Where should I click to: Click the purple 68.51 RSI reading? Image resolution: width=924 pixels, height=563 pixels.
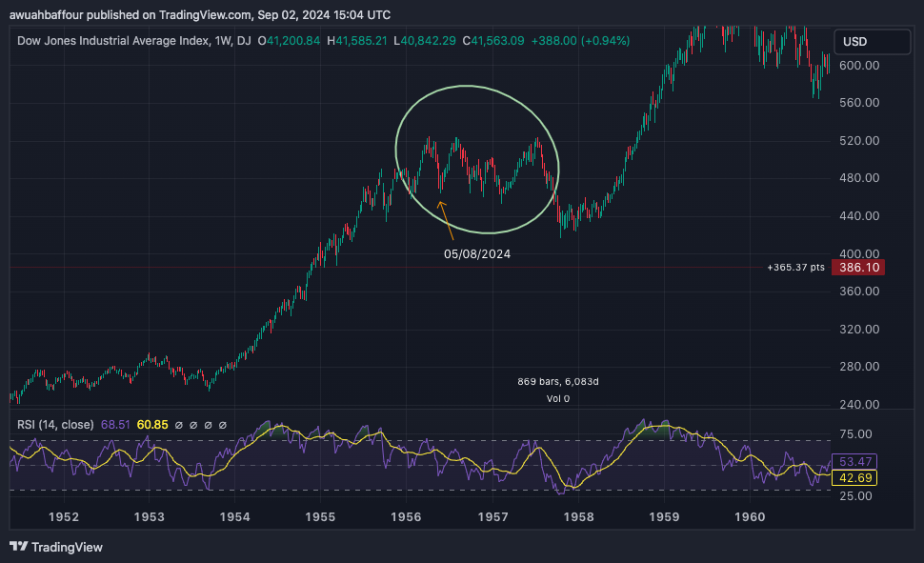(x=115, y=425)
